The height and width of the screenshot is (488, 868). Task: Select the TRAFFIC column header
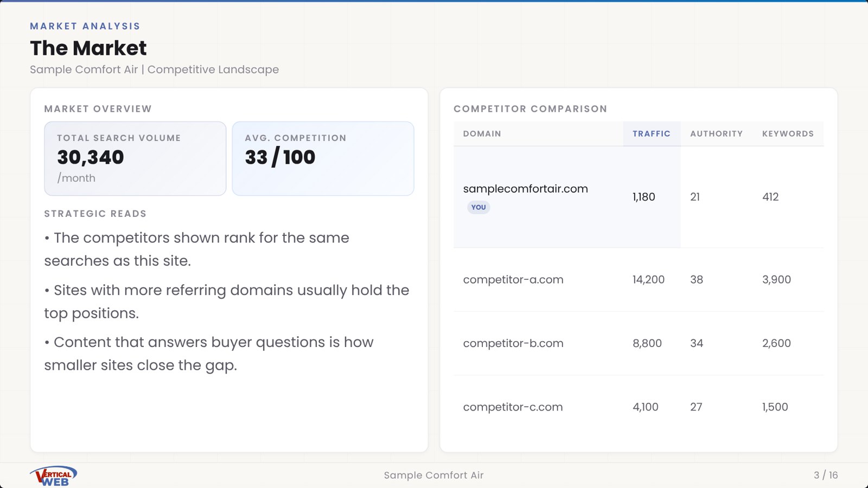point(652,133)
